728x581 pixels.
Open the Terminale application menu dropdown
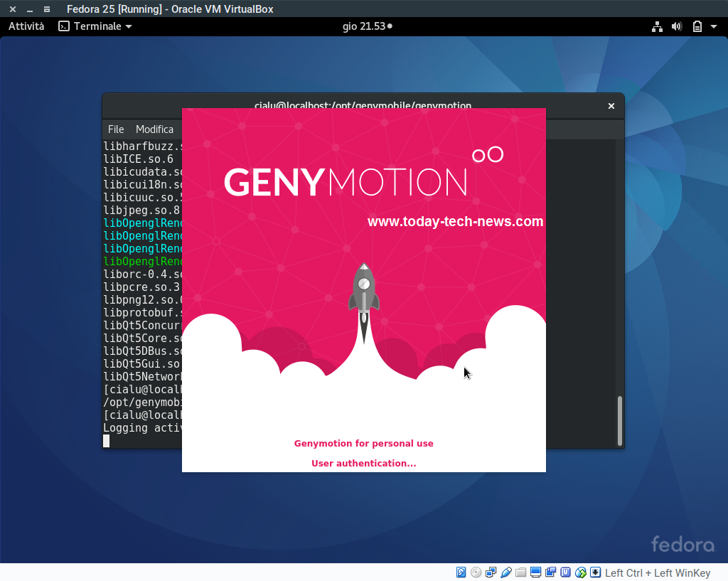click(x=95, y=26)
